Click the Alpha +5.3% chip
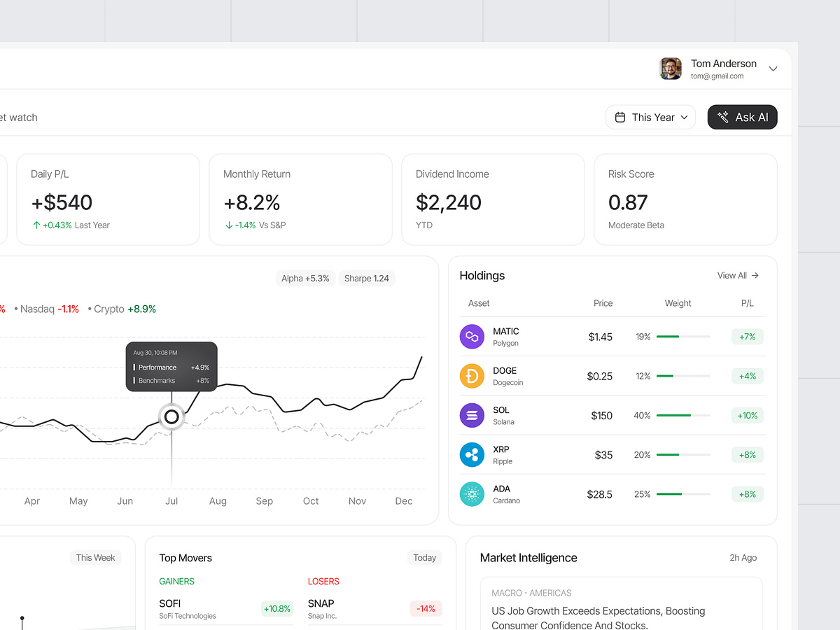 pyautogui.click(x=305, y=279)
